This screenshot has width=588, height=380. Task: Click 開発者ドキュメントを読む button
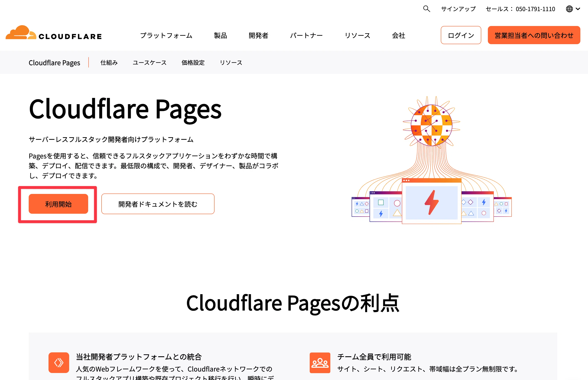pyautogui.click(x=158, y=204)
